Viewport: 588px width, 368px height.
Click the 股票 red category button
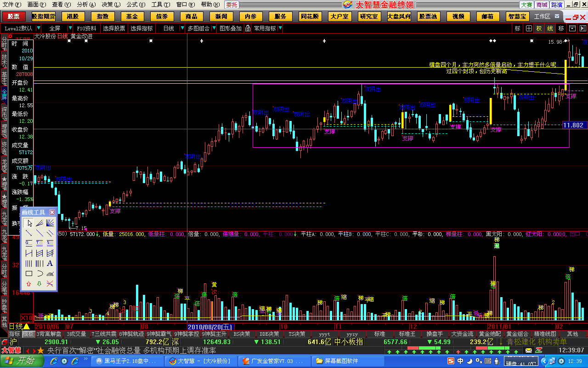[14, 17]
